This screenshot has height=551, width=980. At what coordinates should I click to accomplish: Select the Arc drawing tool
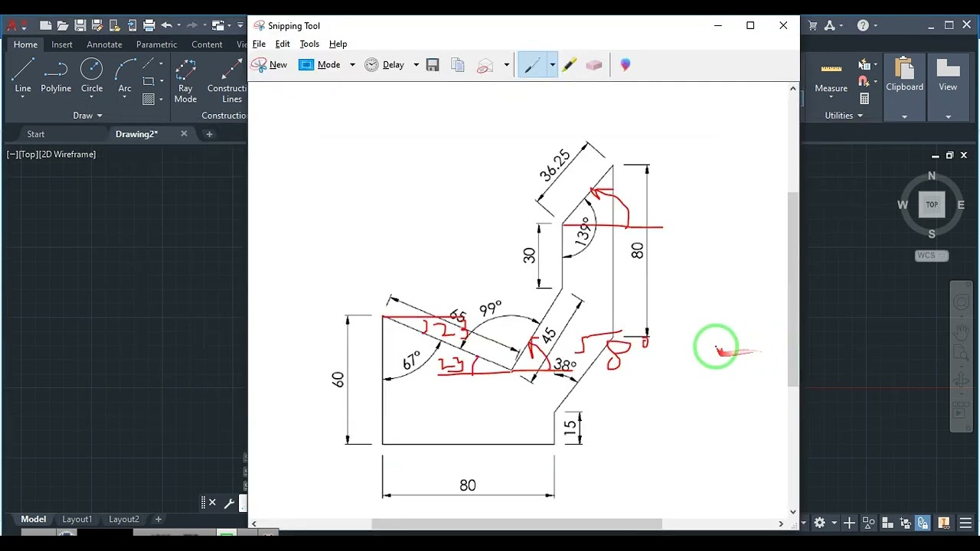125,75
